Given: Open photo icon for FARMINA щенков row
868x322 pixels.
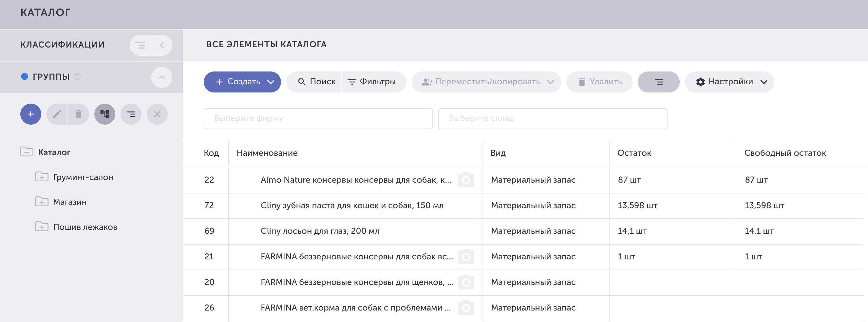Looking at the screenshot, I should (466, 282).
